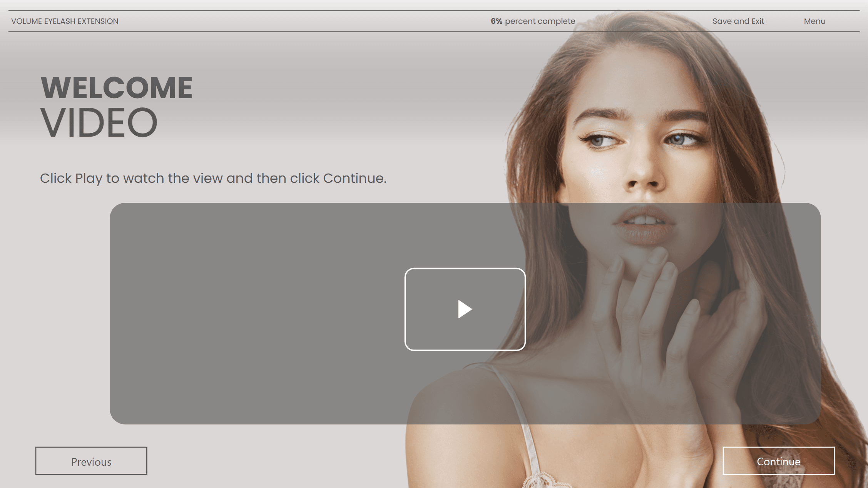Click the Volume Eyelash Extension course title

point(65,21)
